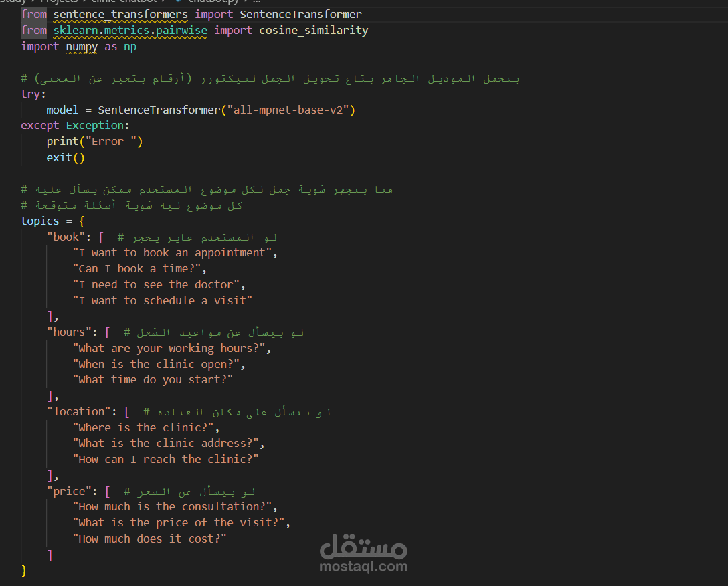Image resolution: width=728 pixels, height=586 pixels.
Task: Click the model variable name
Action: click(x=62, y=110)
